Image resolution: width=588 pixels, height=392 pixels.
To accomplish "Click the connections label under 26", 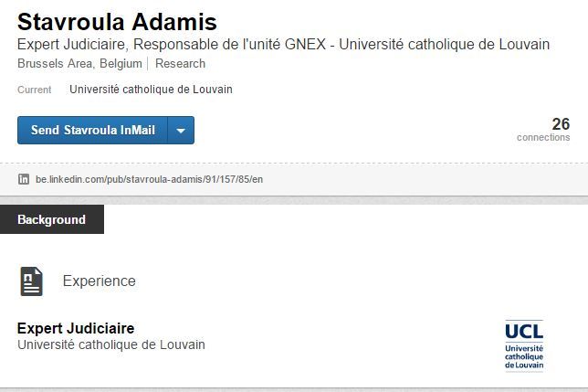I will tap(543, 137).
